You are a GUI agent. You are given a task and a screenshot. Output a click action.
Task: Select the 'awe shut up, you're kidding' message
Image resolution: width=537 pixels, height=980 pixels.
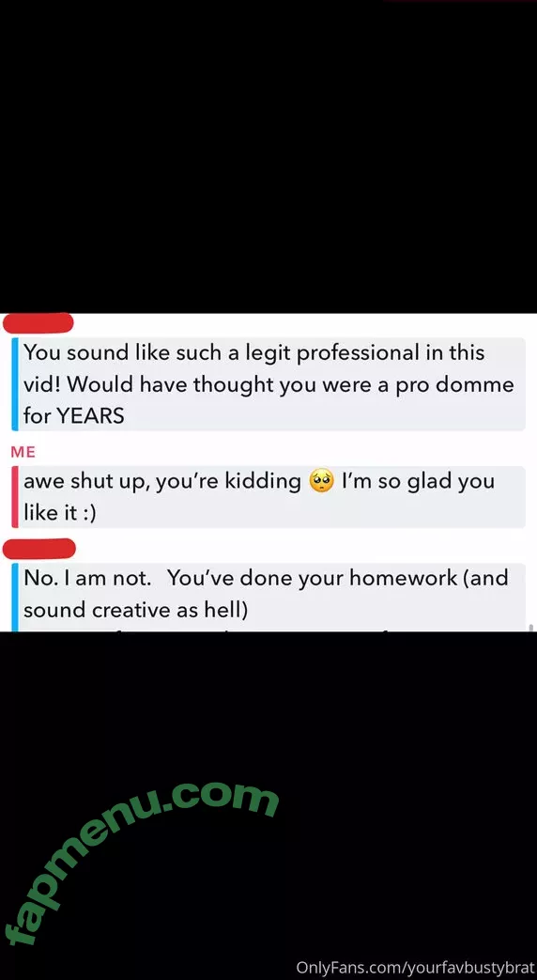268,497
